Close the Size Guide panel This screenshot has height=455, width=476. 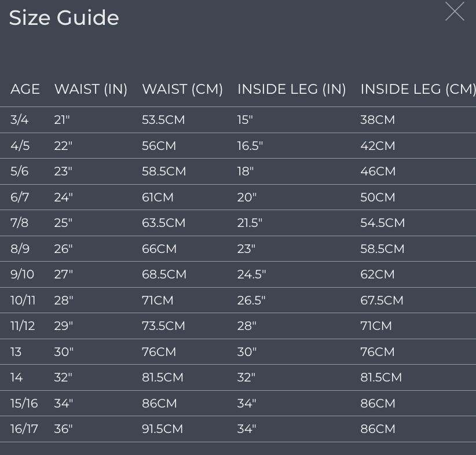[455, 12]
